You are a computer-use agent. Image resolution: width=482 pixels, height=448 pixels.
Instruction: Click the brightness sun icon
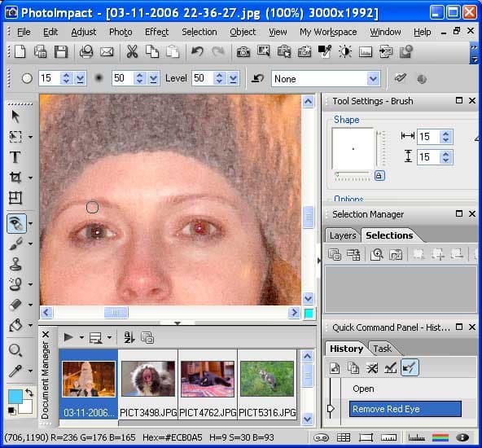pos(345,51)
